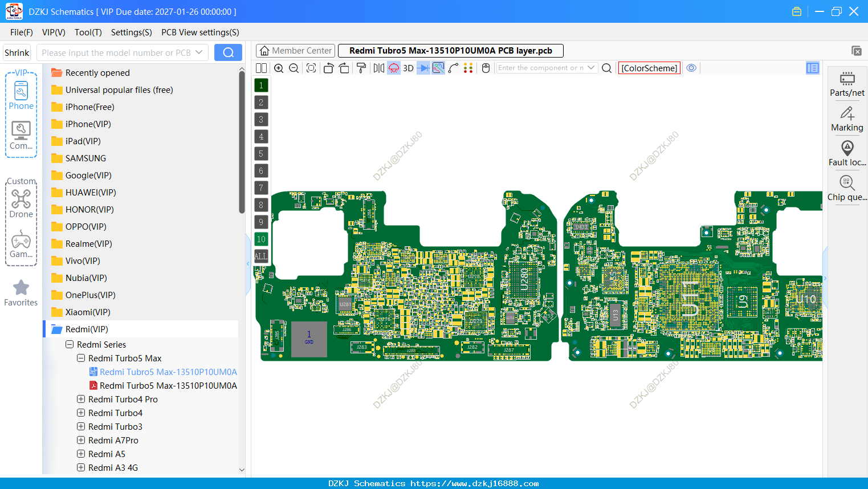Expand the Redmi Turbo4 Pro node
This screenshot has width=868, height=489.
tap(81, 399)
